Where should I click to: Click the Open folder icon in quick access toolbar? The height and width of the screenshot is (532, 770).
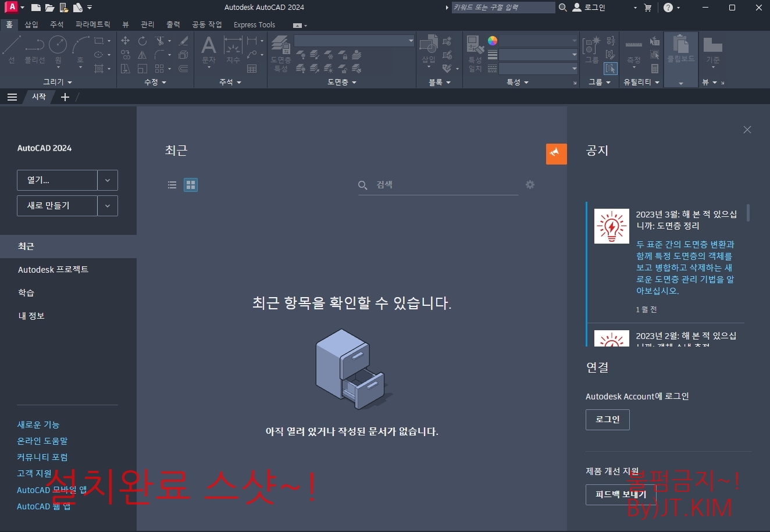pyautogui.click(x=50, y=8)
